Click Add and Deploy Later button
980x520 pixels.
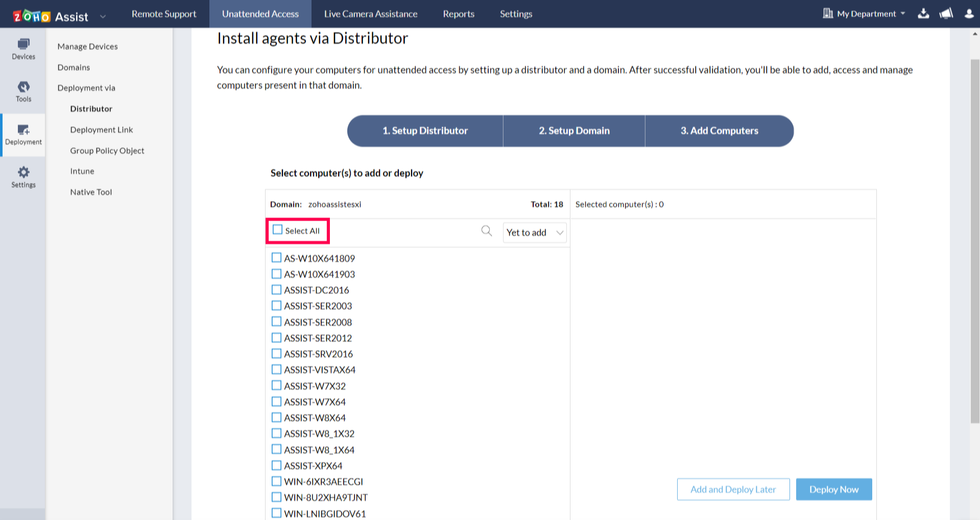(733, 489)
